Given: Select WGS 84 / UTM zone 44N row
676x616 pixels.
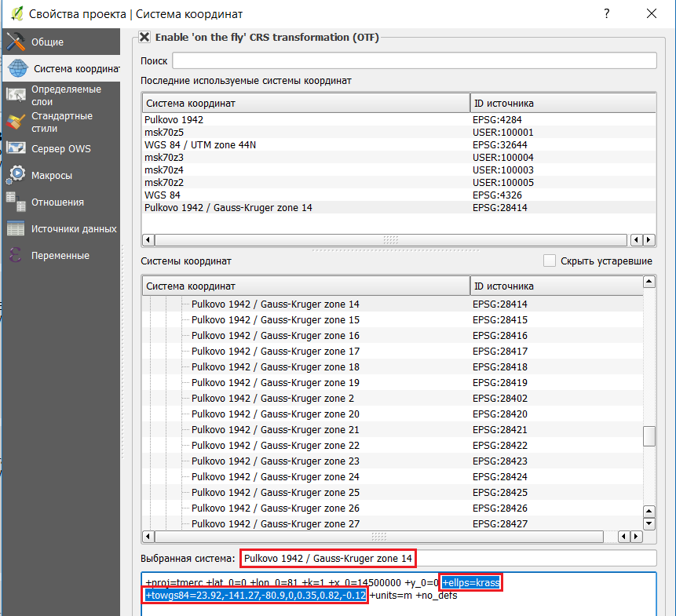Looking at the screenshot, I should pos(399,144).
